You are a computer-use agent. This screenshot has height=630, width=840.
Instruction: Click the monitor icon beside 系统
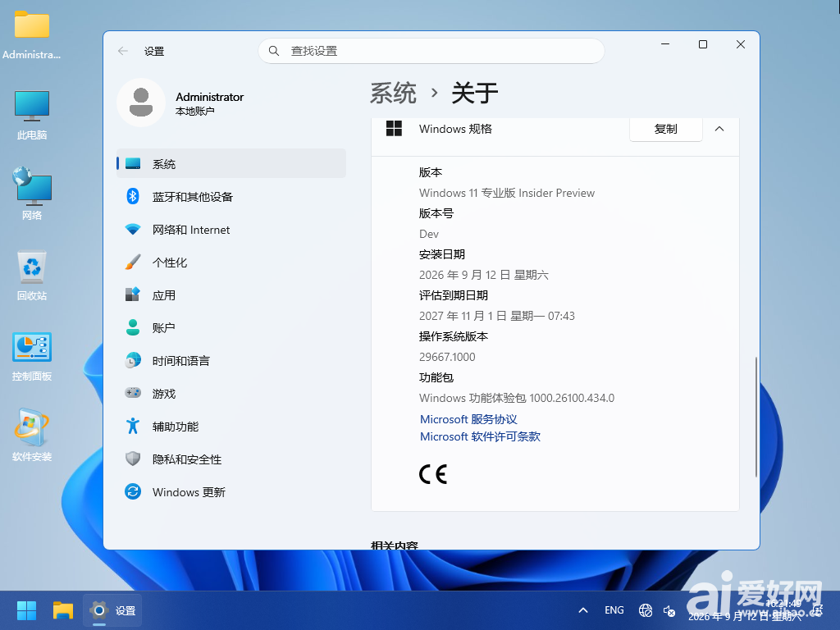click(x=133, y=163)
